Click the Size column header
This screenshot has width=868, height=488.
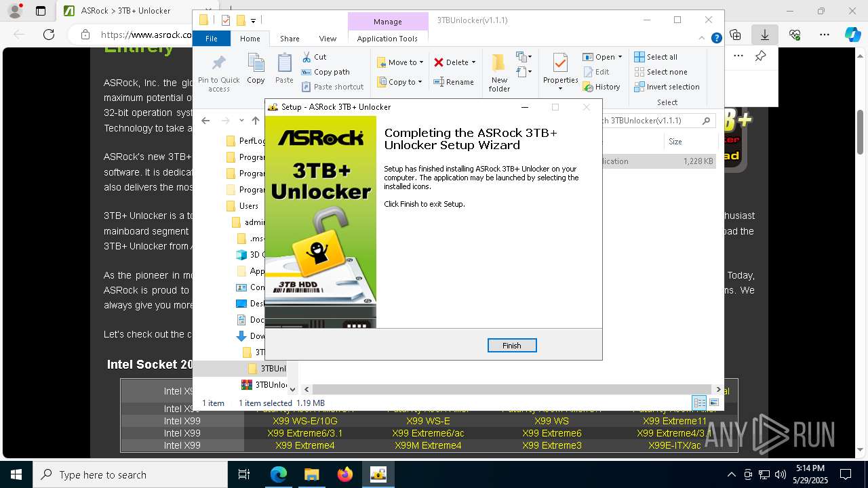(690, 142)
